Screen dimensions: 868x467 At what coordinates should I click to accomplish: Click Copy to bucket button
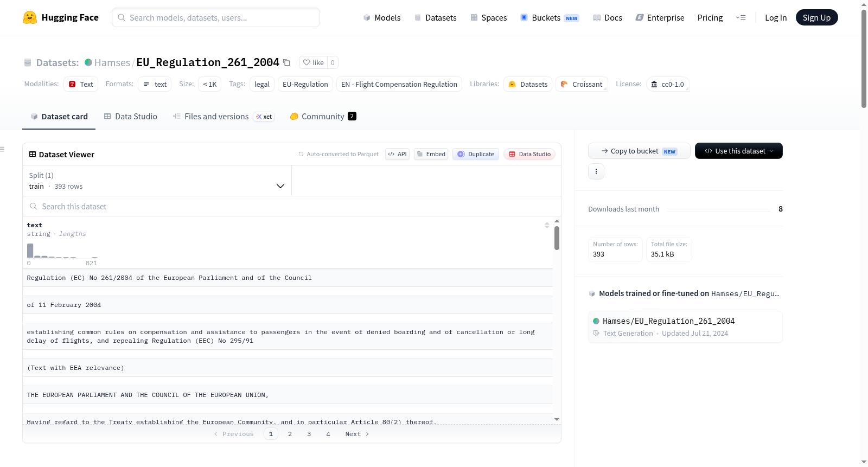tap(639, 151)
